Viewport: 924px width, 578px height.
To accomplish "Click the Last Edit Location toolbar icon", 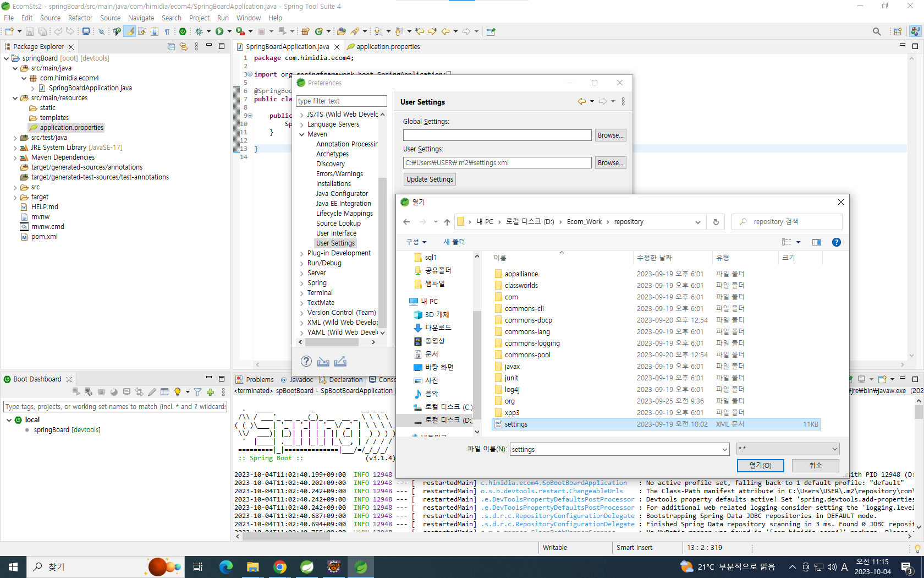I will click(420, 31).
